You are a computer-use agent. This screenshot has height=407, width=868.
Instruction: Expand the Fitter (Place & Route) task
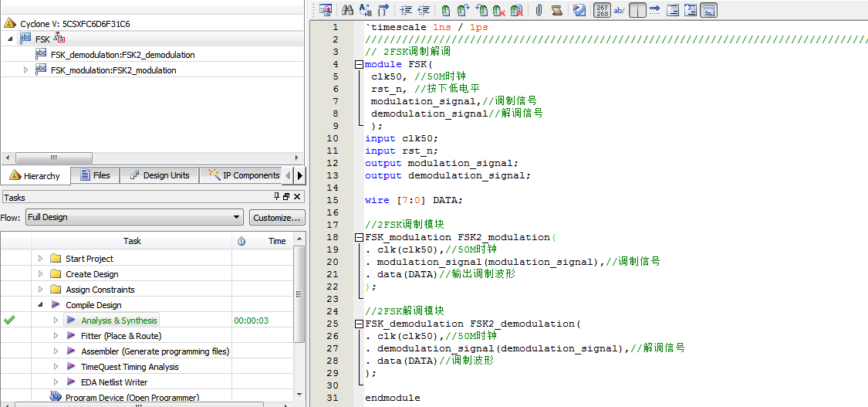[56, 336]
